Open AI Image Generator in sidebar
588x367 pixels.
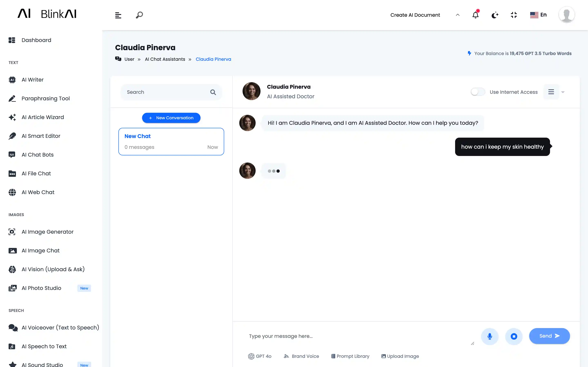[x=47, y=232]
